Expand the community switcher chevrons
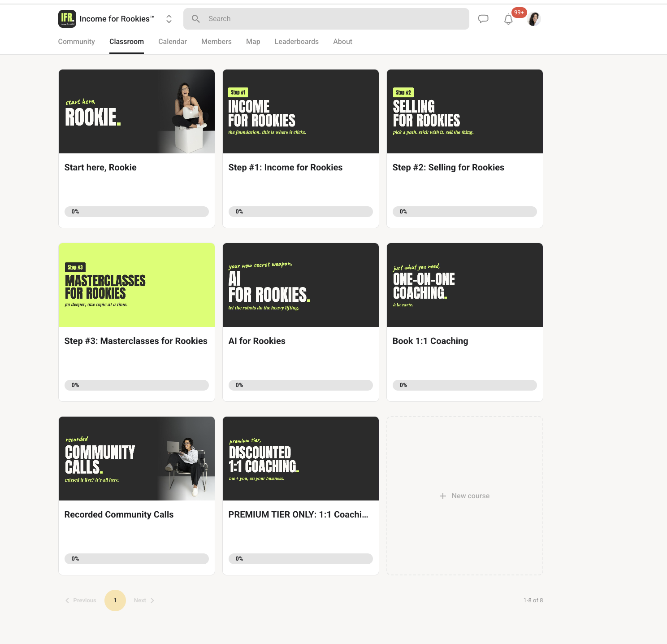The image size is (667, 644). point(169,19)
